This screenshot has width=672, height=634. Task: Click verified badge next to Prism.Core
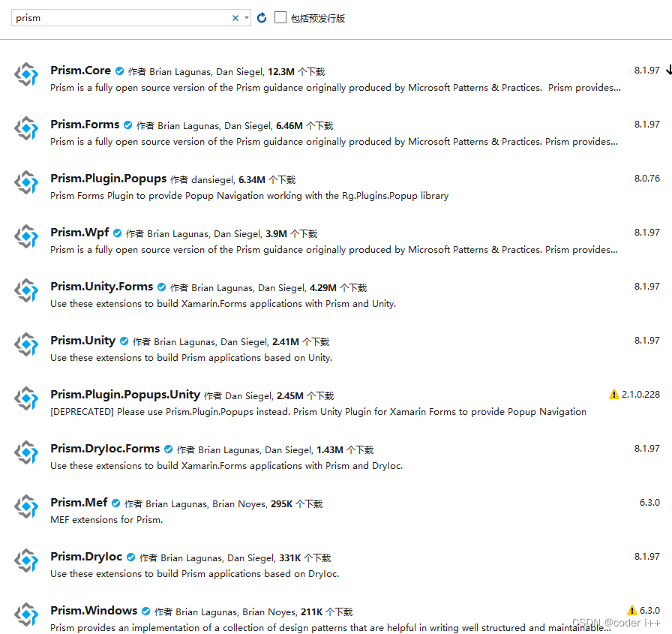pos(120,71)
